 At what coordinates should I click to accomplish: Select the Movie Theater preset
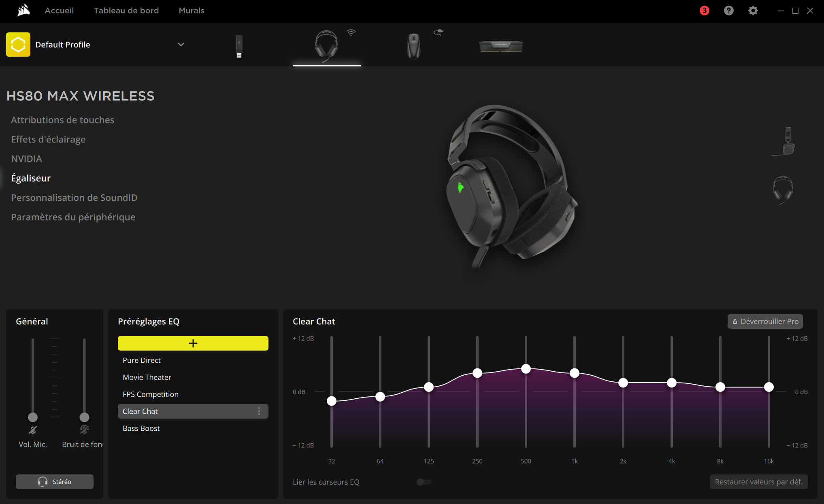tap(193, 377)
